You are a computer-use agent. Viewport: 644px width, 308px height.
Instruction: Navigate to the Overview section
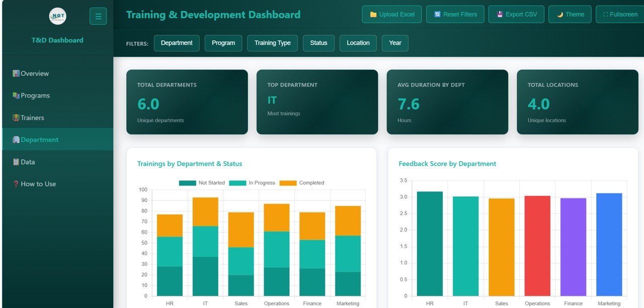point(35,73)
